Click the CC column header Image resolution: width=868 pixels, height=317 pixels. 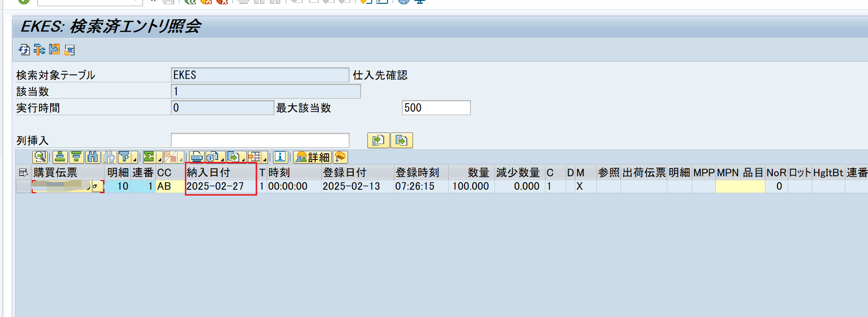(170, 172)
